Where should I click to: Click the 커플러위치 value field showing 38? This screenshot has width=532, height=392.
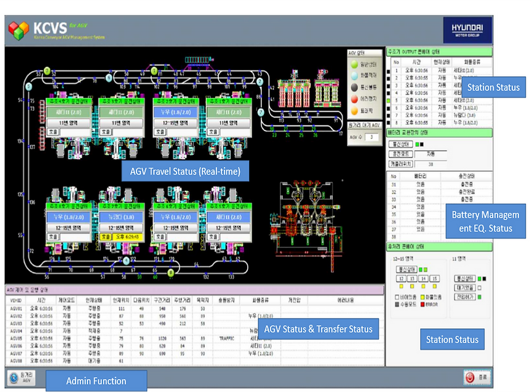pyautogui.click(x=431, y=164)
